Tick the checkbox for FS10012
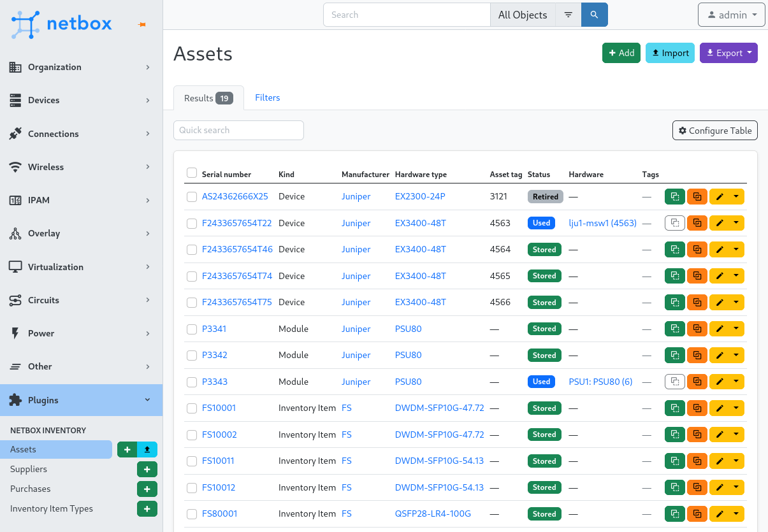768x532 pixels. coord(192,488)
